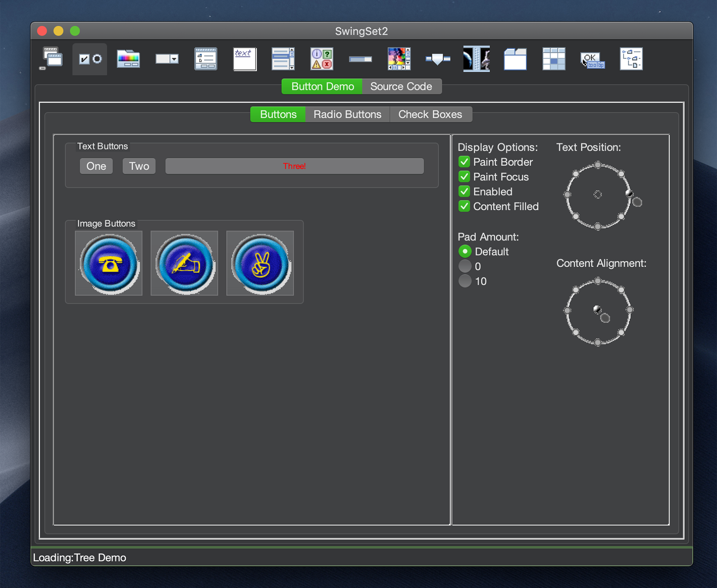The image size is (717, 588).
Task: Disable the Content Filled checkbox
Action: tap(464, 207)
